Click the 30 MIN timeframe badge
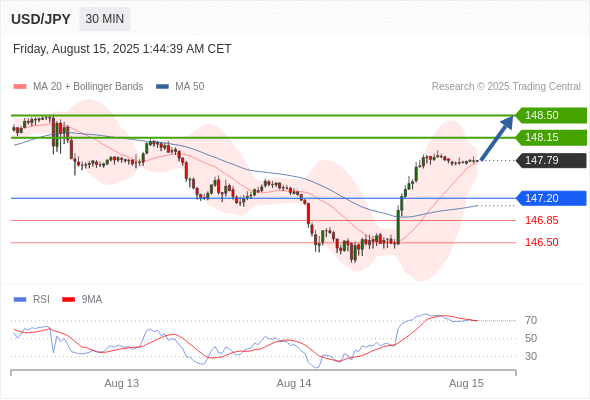 (x=105, y=19)
